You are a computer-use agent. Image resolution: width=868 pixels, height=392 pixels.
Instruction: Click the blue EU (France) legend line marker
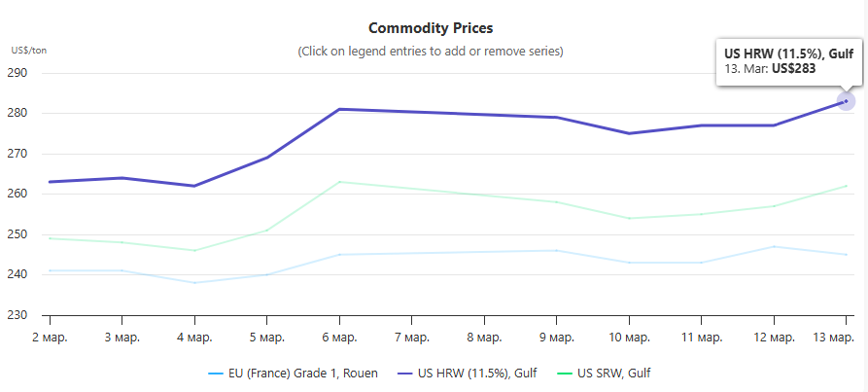(216, 373)
